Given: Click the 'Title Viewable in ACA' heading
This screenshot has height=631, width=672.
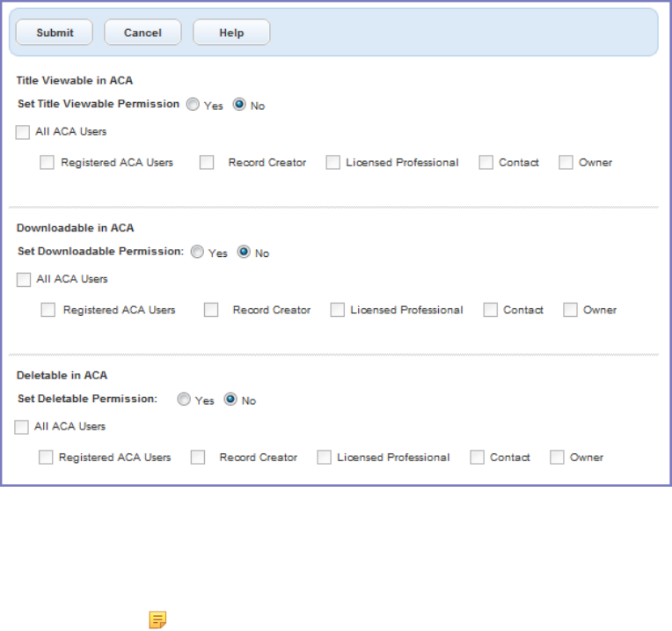Looking at the screenshot, I should coord(75,81).
